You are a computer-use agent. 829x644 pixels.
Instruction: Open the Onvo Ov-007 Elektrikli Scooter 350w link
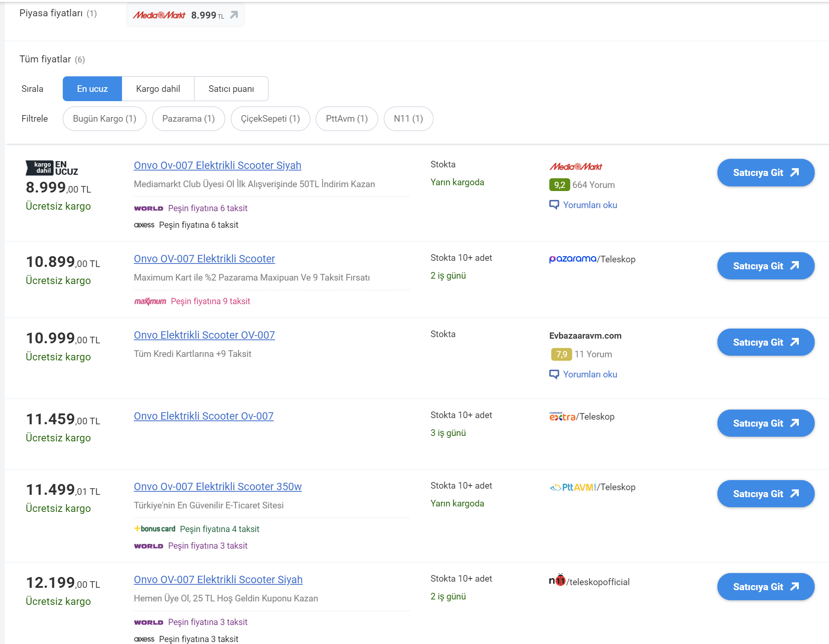(217, 487)
